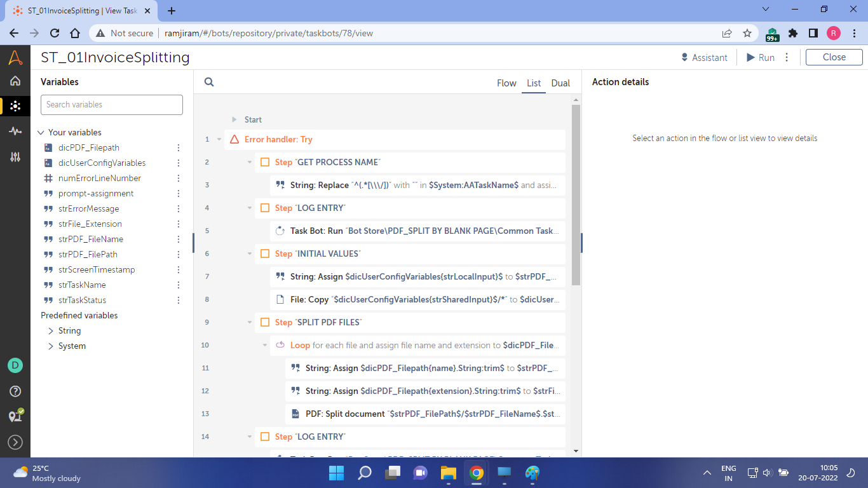
Task: Switch to the Flow view tab
Action: pyautogui.click(x=506, y=83)
